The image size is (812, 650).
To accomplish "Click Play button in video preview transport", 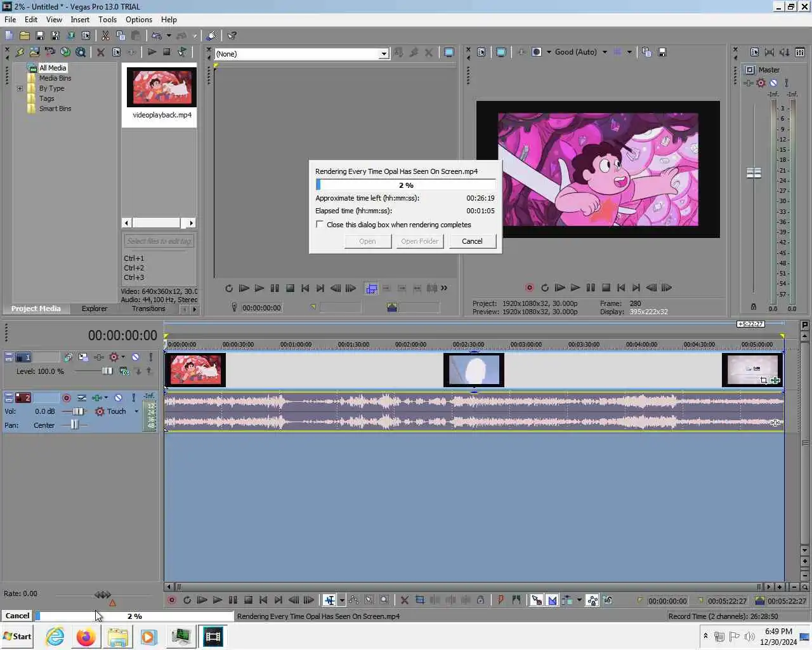I will coord(575,288).
